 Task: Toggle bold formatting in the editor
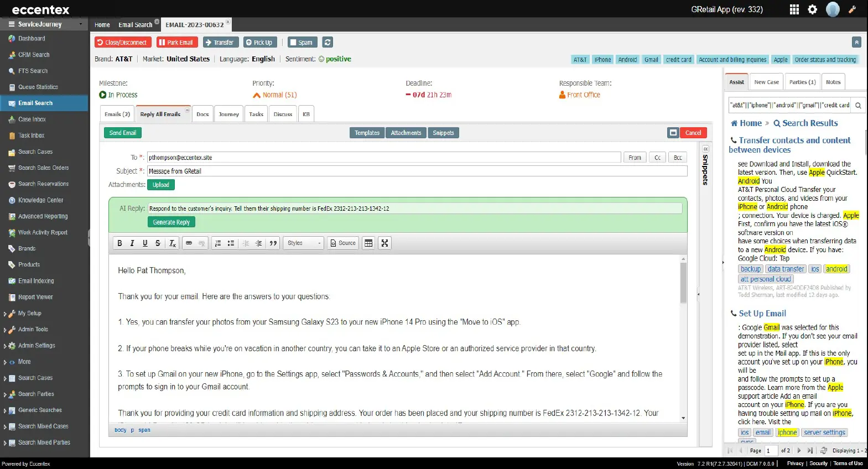119,243
